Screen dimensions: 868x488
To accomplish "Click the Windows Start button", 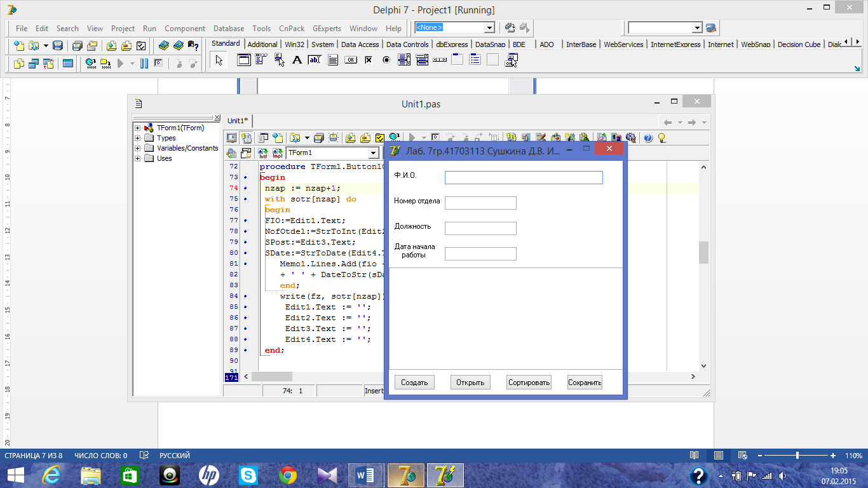I will coord(15,475).
